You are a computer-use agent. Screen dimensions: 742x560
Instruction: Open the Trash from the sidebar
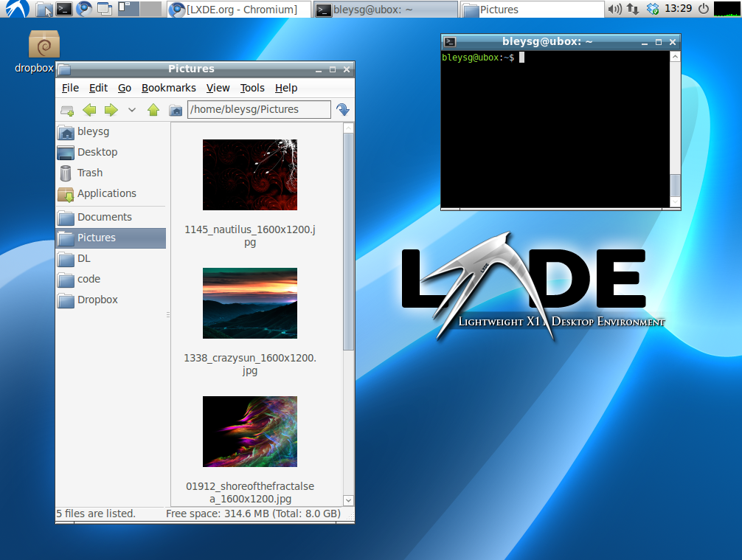[88, 173]
